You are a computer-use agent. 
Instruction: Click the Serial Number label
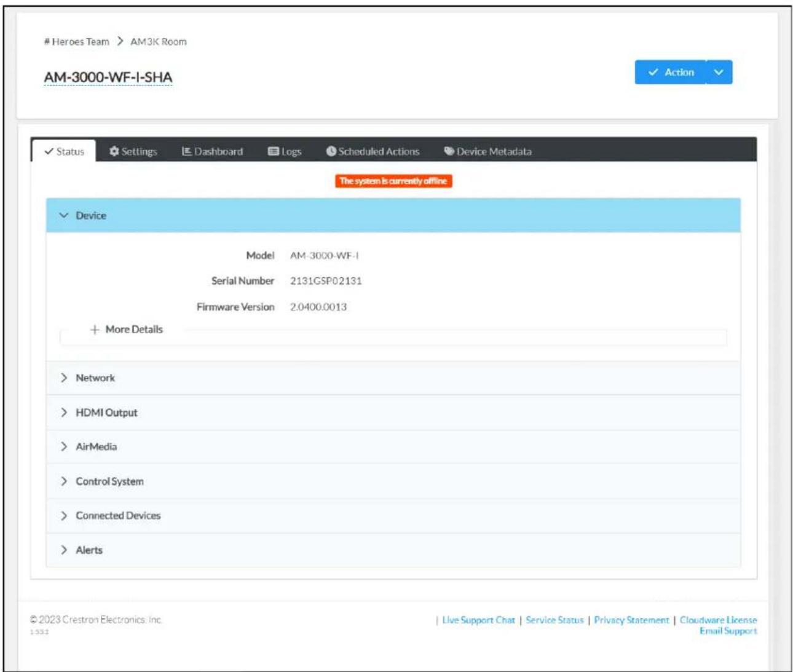(x=243, y=281)
